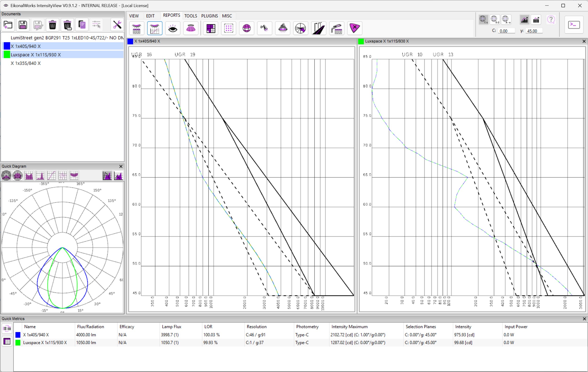Open the road lighting report icon
The width and height of the screenshot is (588, 372).
[319, 28]
